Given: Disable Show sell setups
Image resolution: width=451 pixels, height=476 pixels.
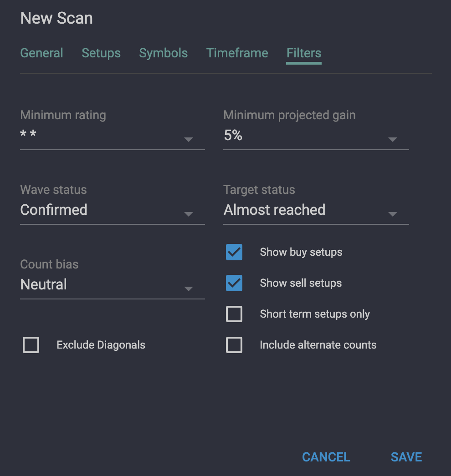Looking at the screenshot, I should tap(234, 283).
